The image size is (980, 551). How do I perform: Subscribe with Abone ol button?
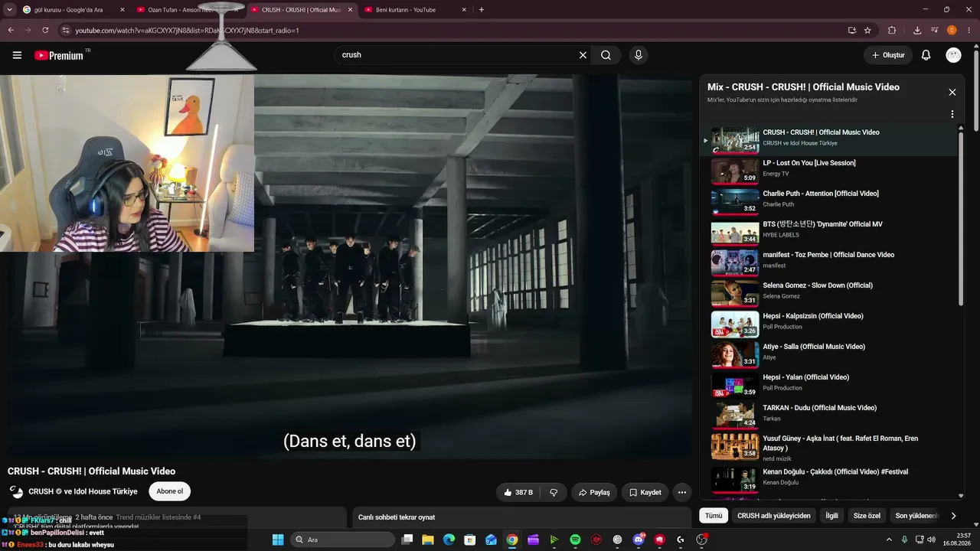[x=170, y=491]
